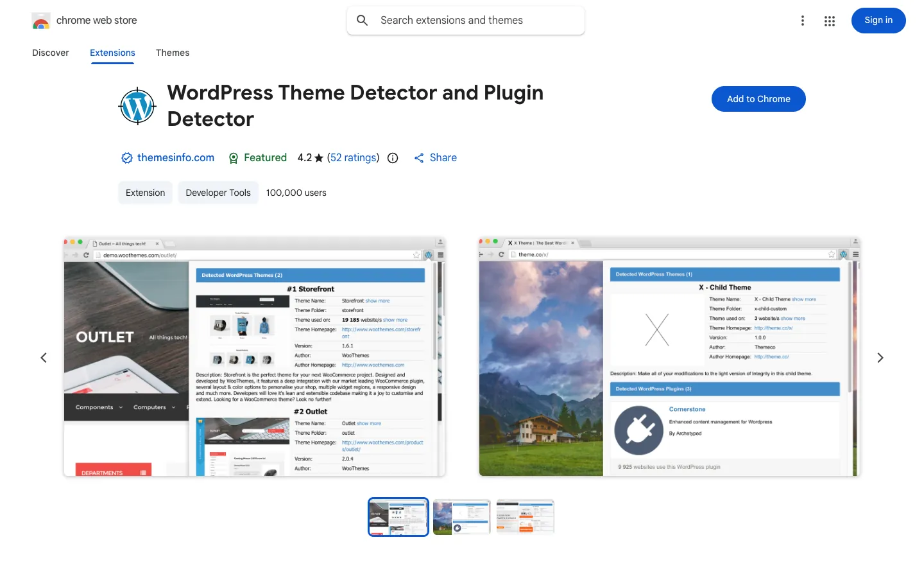Click the ratings info icon
The width and height of the screenshot is (924, 578).
point(393,158)
